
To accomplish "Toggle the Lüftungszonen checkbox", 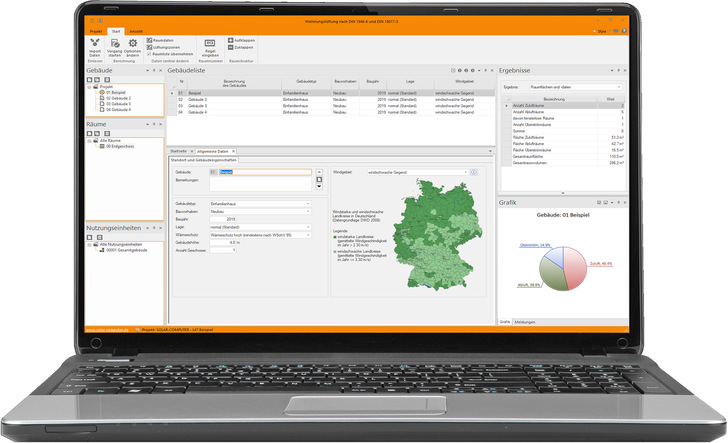I will coord(150,46).
